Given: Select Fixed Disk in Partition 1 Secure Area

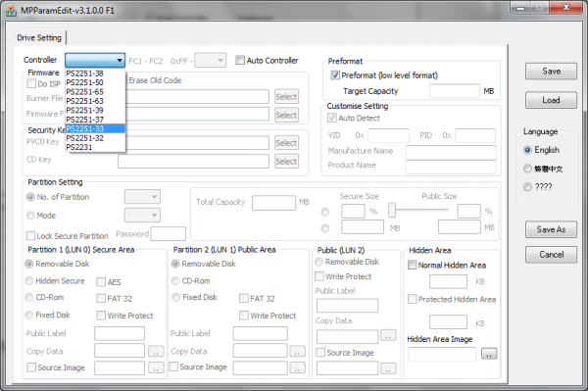Looking at the screenshot, I should 28,315.
